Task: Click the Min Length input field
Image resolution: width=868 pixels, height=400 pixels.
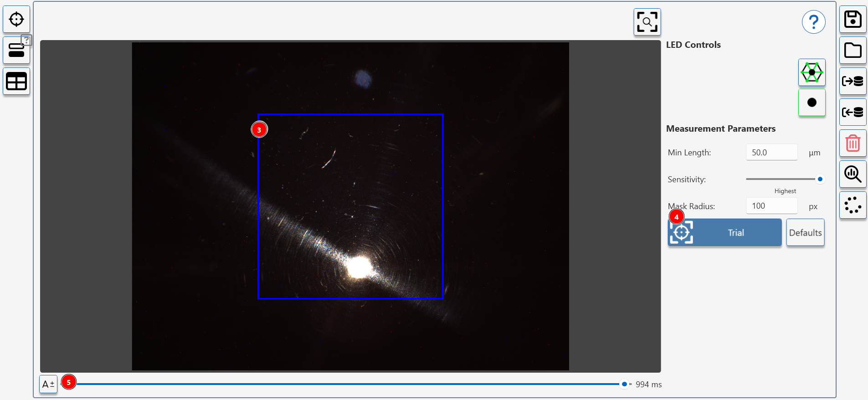Action: (x=771, y=153)
